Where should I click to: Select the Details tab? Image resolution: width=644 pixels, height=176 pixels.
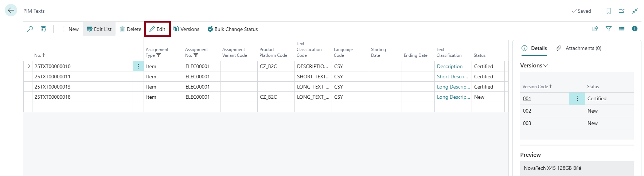click(x=534, y=48)
